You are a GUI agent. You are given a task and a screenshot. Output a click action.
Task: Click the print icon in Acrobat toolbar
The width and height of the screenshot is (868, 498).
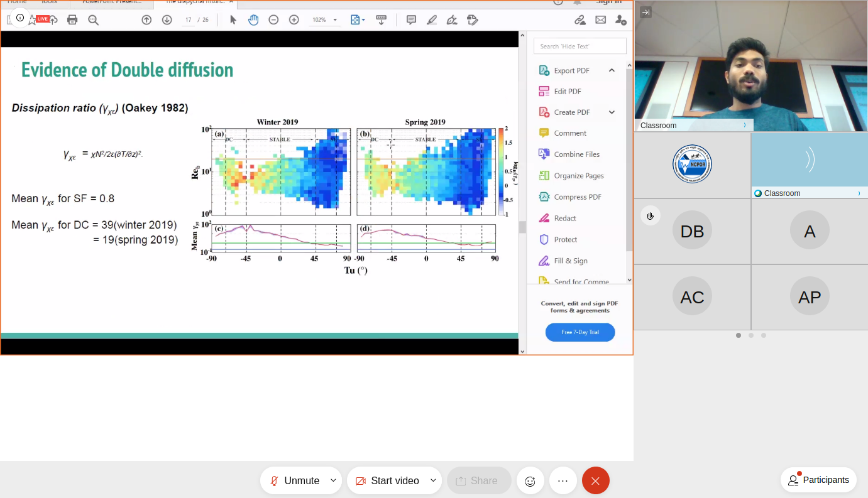(x=72, y=20)
